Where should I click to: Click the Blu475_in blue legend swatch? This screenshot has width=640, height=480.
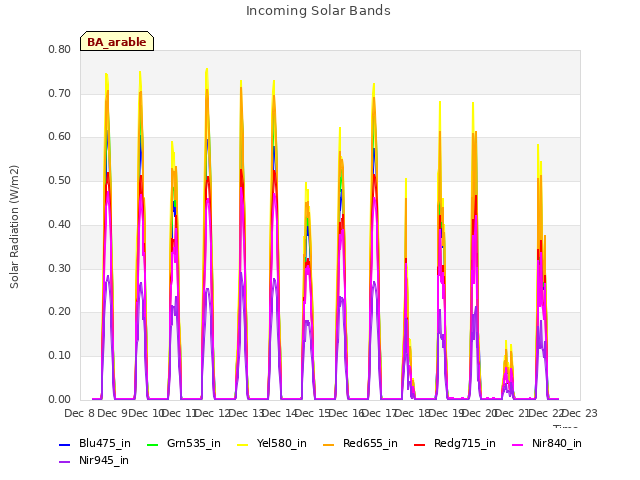point(64,444)
